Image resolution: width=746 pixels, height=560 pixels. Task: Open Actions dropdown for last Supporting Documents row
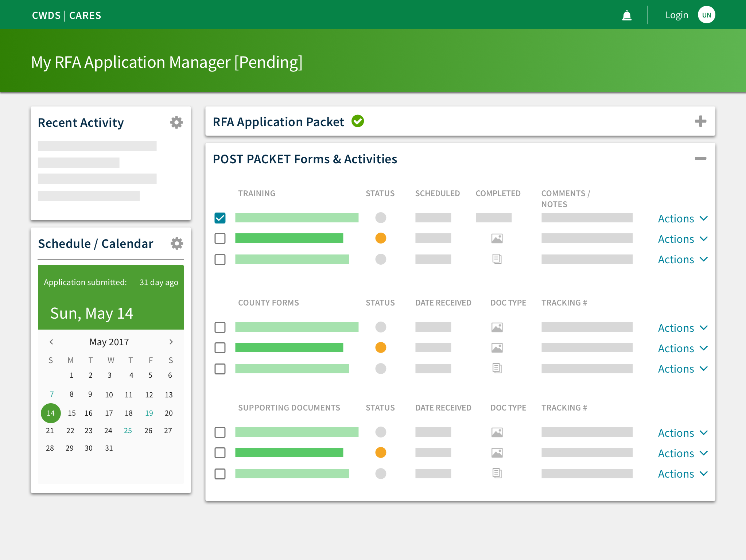click(683, 474)
